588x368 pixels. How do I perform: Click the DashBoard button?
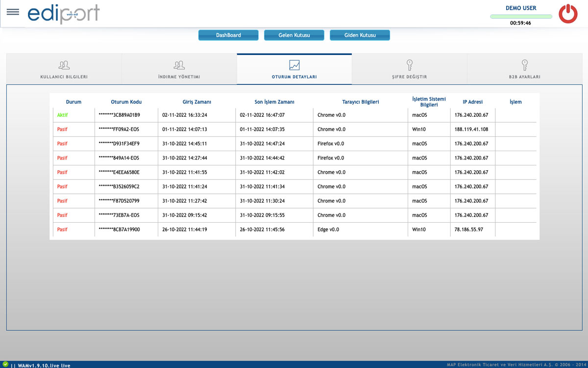228,35
